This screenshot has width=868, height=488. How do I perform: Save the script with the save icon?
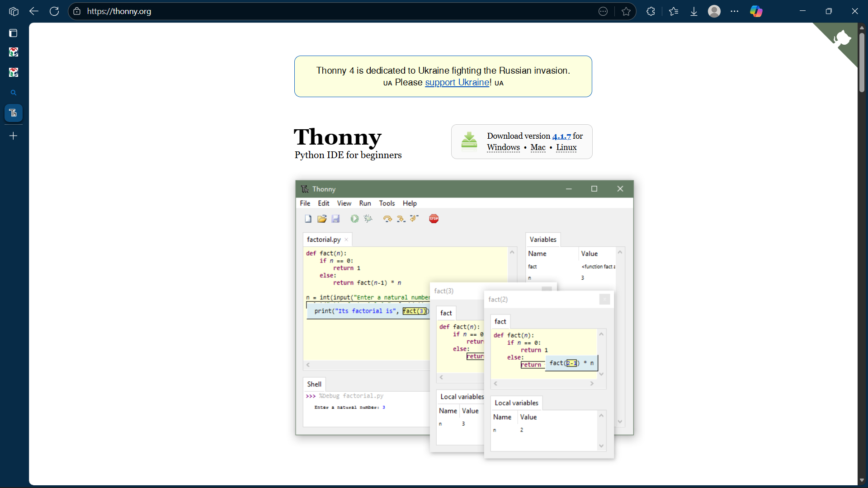(335, 218)
